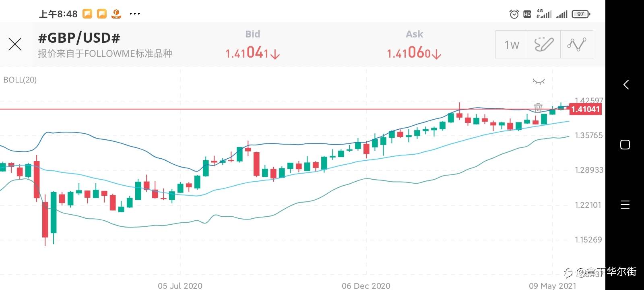Tap the battery 97 status indicator
This screenshot has height=290, width=644.
(x=581, y=14)
